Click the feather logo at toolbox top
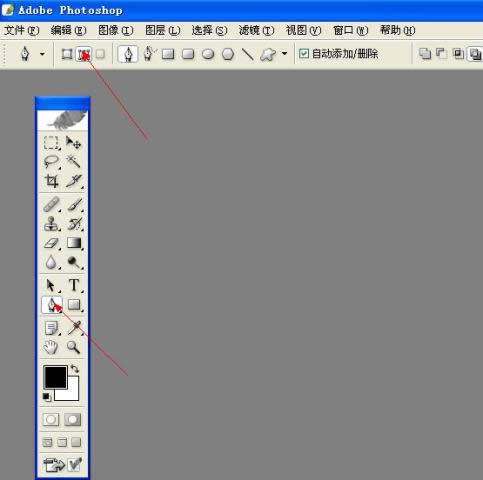 63,120
